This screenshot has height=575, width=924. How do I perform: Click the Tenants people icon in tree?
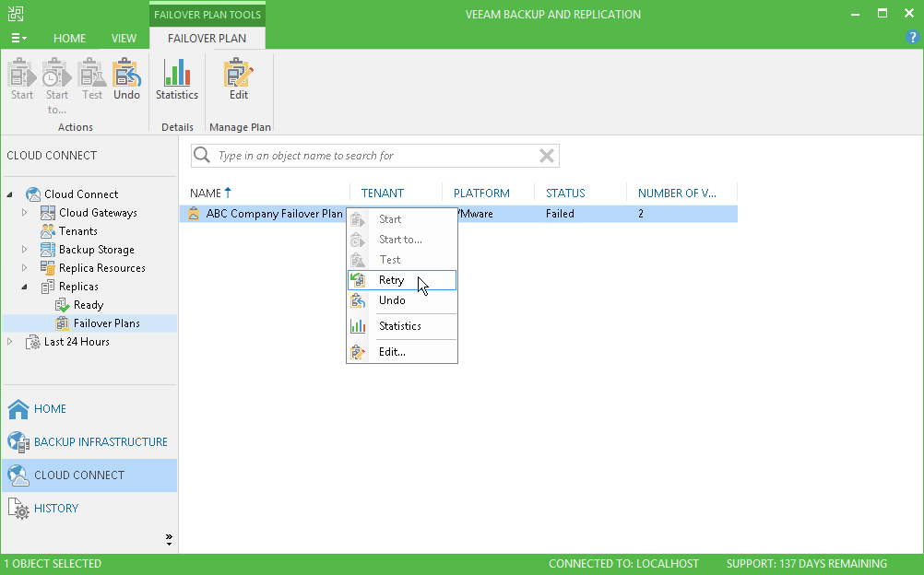tap(48, 231)
